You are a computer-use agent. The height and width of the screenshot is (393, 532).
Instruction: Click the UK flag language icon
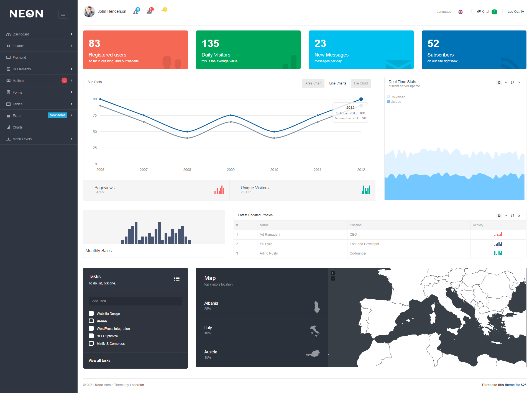pos(460,12)
